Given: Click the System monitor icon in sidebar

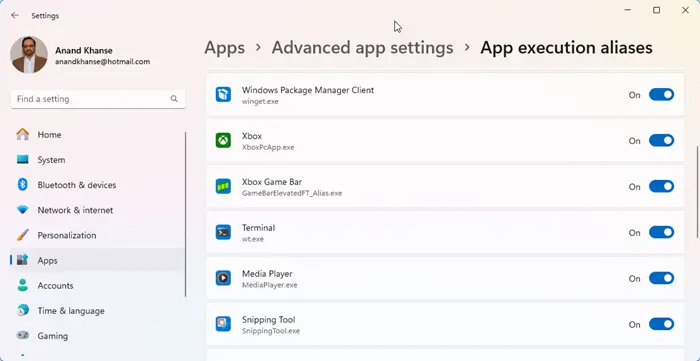Looking at the screenshot, I should click(x=22, y=159).
